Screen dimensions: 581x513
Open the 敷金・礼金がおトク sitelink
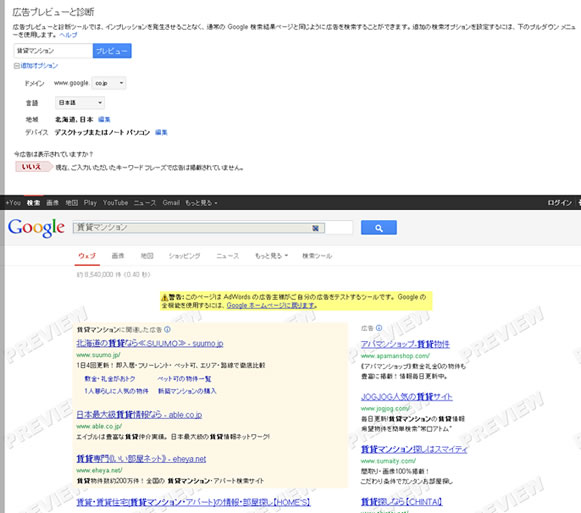[110, 379]
